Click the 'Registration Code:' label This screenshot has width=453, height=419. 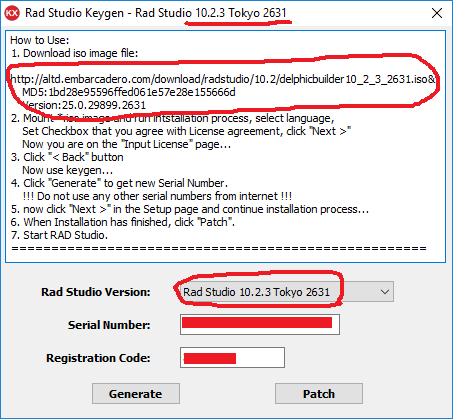[x=98, y=358]
